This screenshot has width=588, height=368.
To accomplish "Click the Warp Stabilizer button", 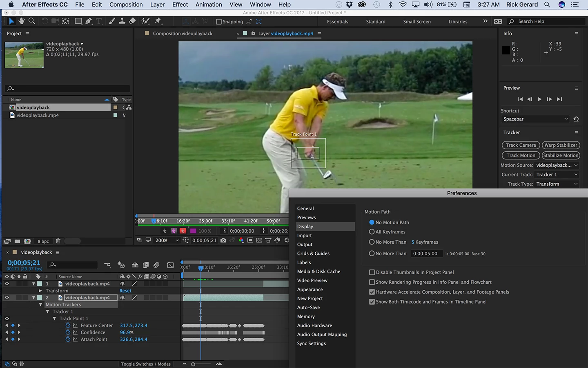I will [561, 145].
